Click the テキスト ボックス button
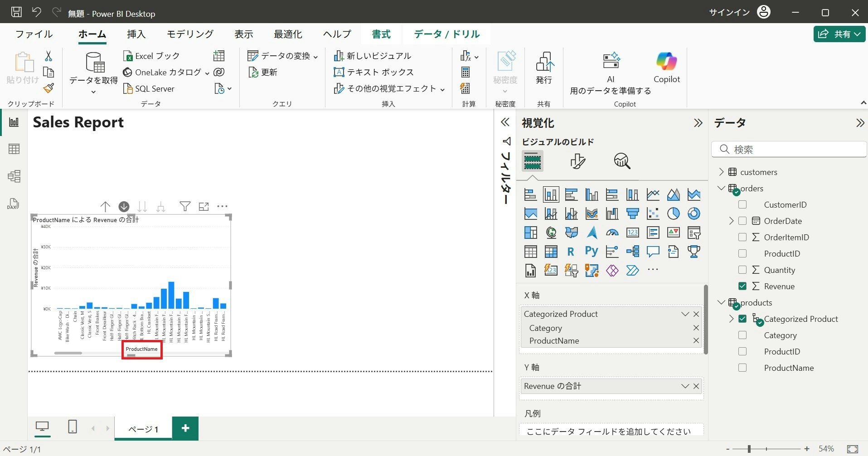The image size is (868, 456). 374,72
